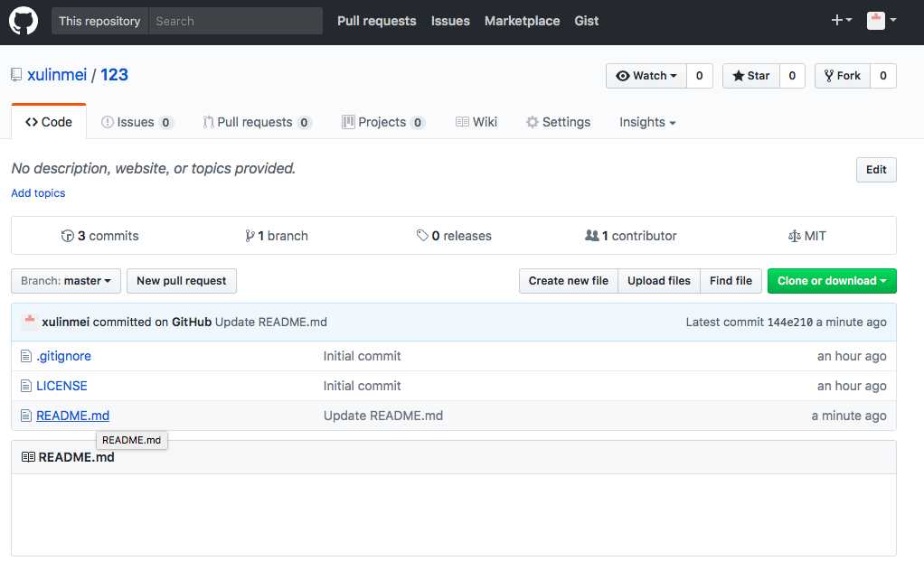924x580 pixels.
Task: Focus the repository Search field
Action: 236,21
